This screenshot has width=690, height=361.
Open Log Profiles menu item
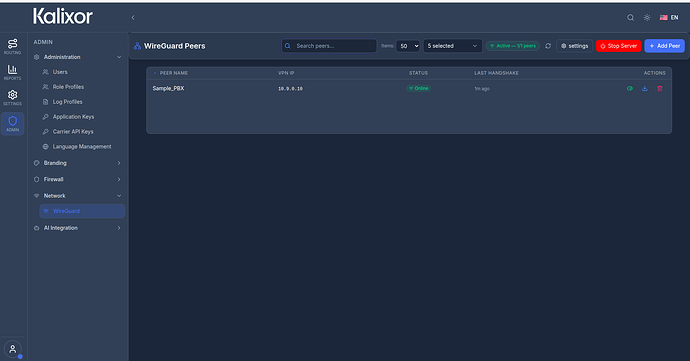click(x=67, y=102)
